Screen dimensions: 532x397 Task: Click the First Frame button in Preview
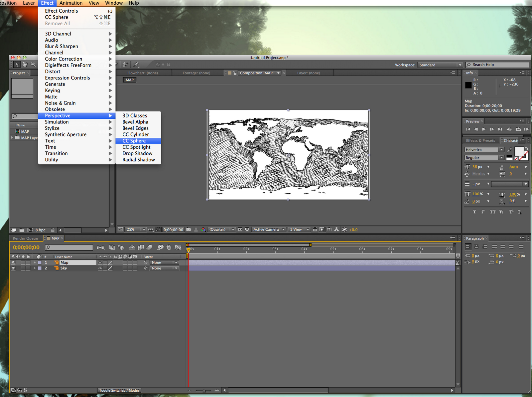(x=468, y=129)
